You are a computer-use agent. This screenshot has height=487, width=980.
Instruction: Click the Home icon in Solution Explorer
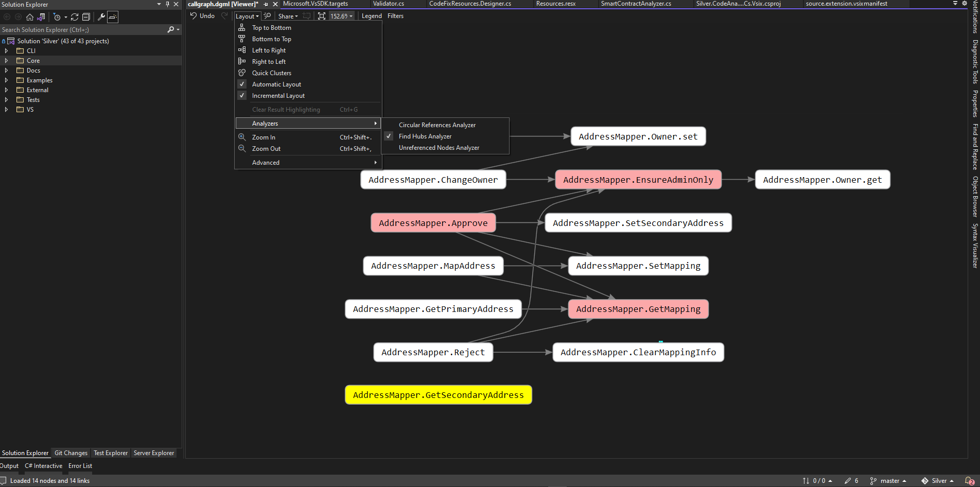coord(30,17)
